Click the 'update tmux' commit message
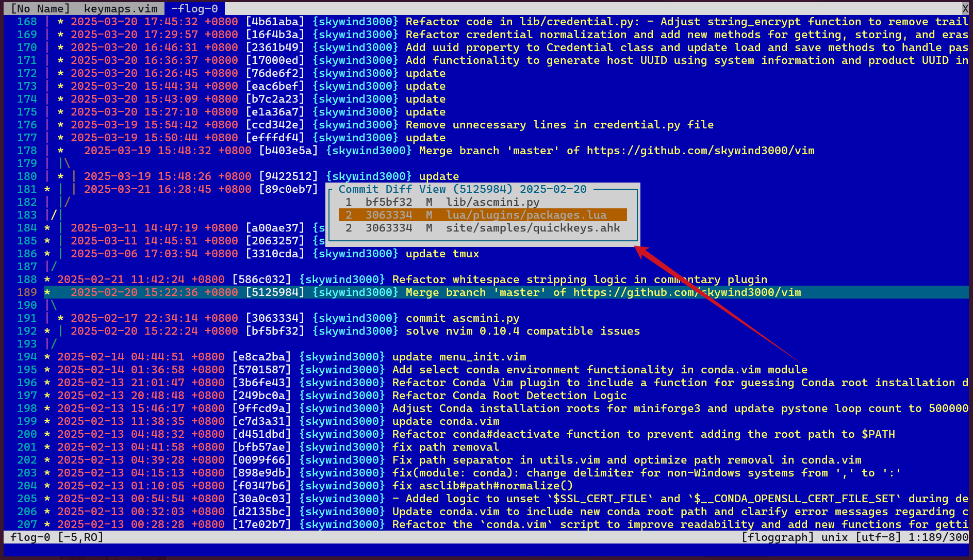Viewport: 973px width, 560px height. click(x=442, y=254)
